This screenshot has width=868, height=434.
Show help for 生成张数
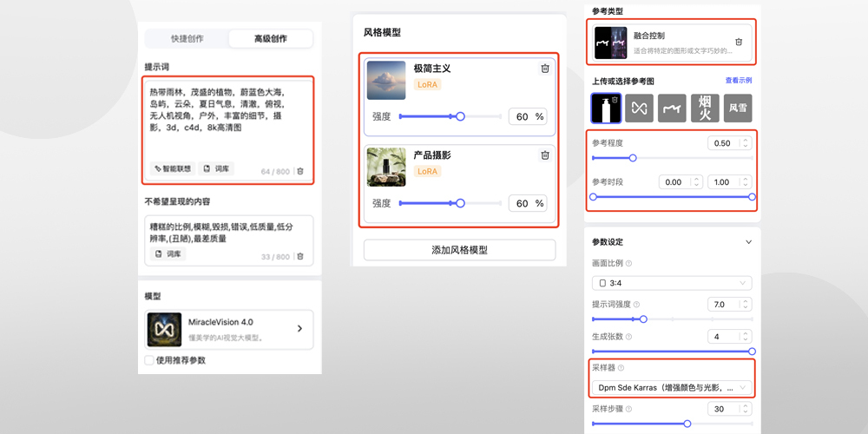(x=628, y=337)
